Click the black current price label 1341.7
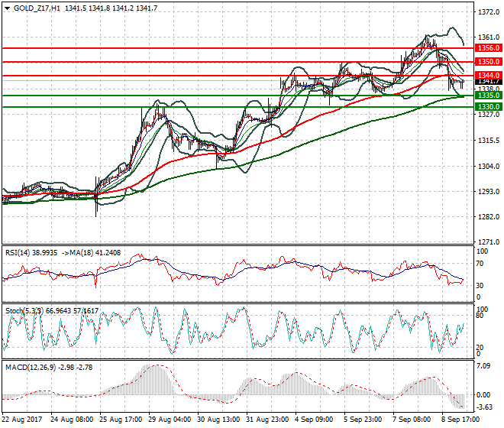 (x=488, y=82)
